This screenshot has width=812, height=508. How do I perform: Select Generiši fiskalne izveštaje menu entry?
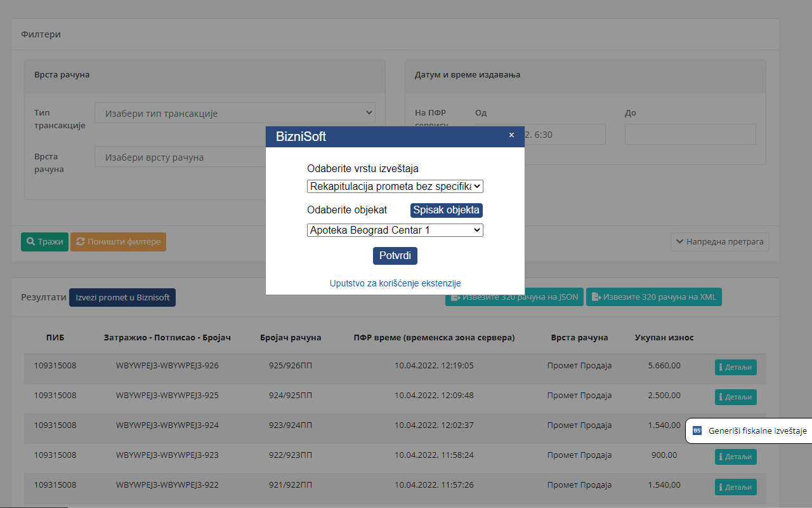click(755, 431)
